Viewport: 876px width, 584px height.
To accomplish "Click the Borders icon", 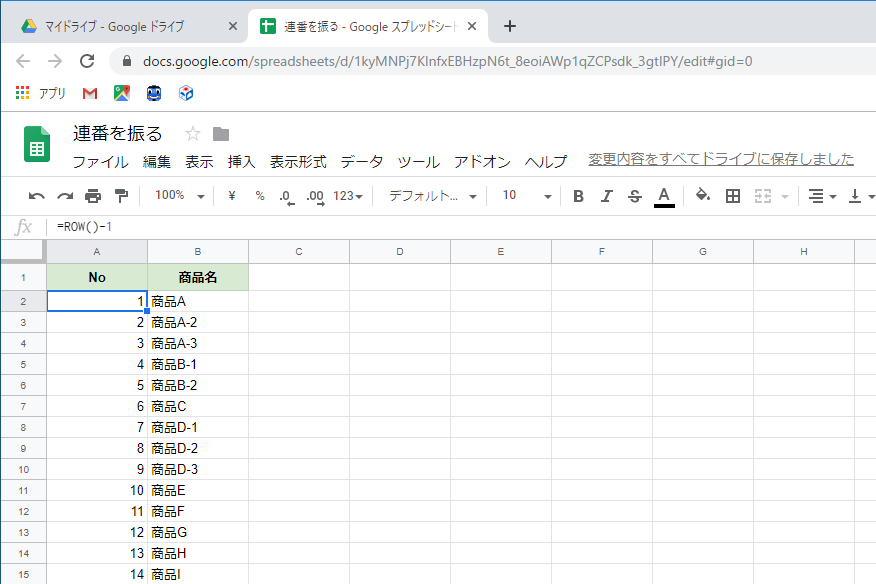I will point(733,196).
